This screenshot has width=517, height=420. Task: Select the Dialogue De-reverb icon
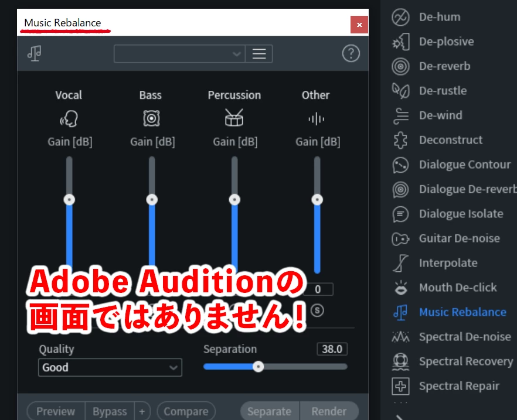click(x=400, y=189)
